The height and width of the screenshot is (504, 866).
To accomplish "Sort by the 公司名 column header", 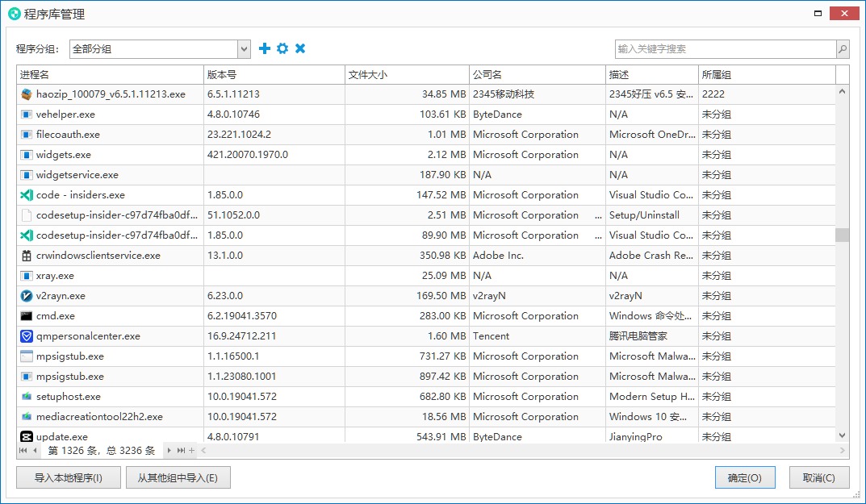I will [x=538, y=74].
